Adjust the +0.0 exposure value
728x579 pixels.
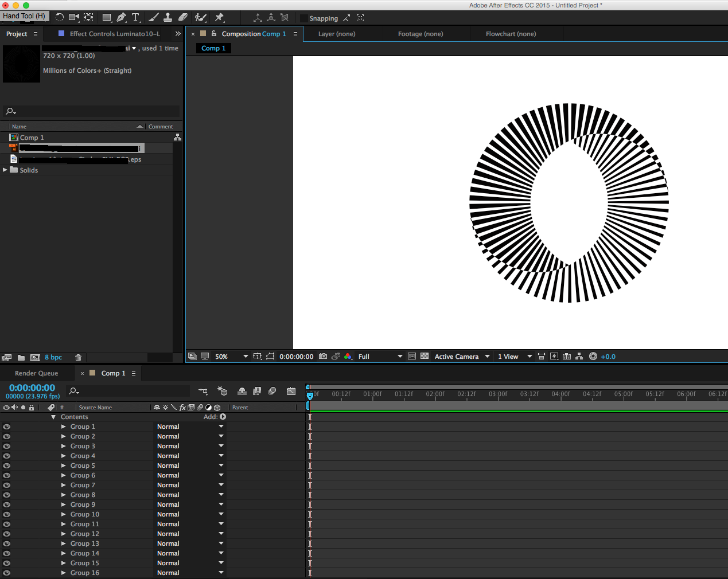608,357
